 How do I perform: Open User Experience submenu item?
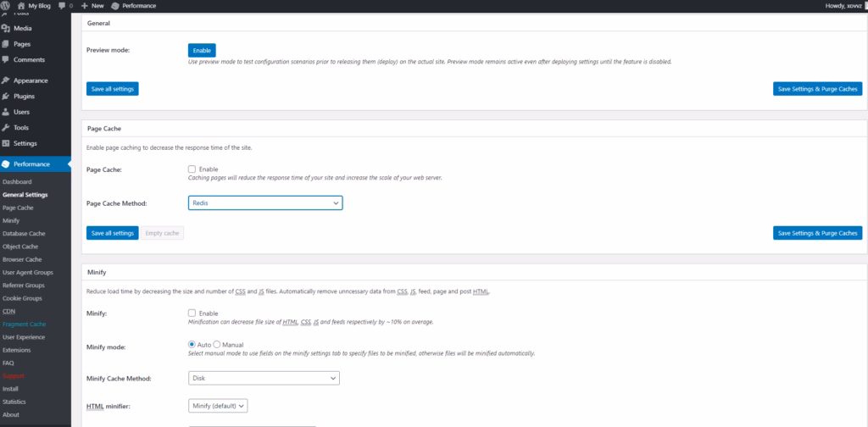(24, 337)
